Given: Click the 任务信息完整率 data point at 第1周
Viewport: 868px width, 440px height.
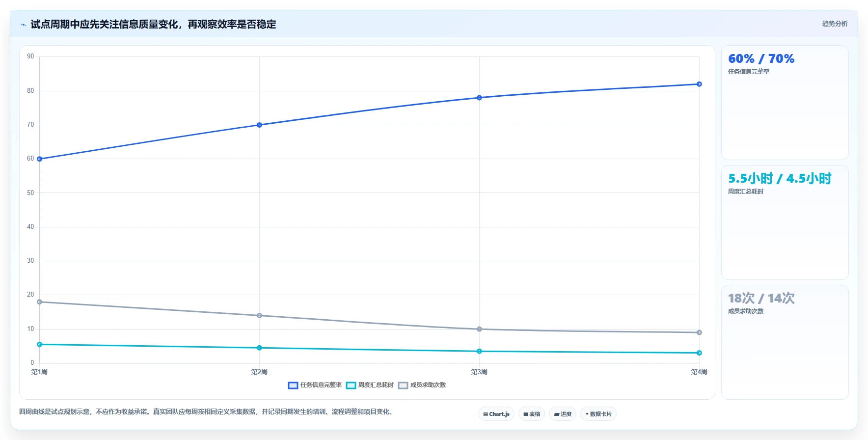Looking at the screenshot, I should click(x=40, y=159).
